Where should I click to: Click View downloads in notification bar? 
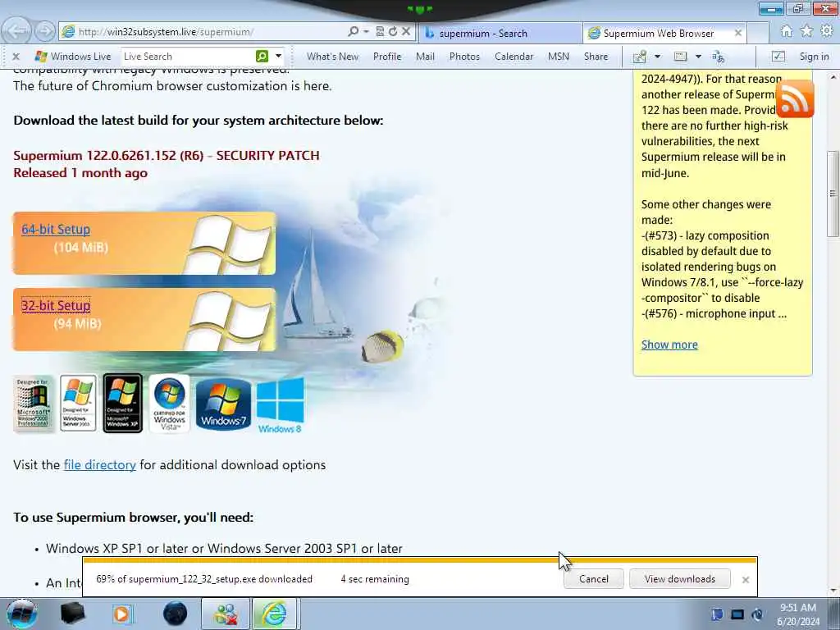point(680,579)
